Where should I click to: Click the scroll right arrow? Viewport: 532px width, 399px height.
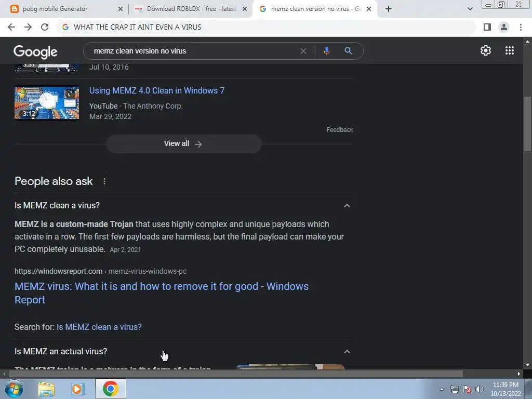519,374
